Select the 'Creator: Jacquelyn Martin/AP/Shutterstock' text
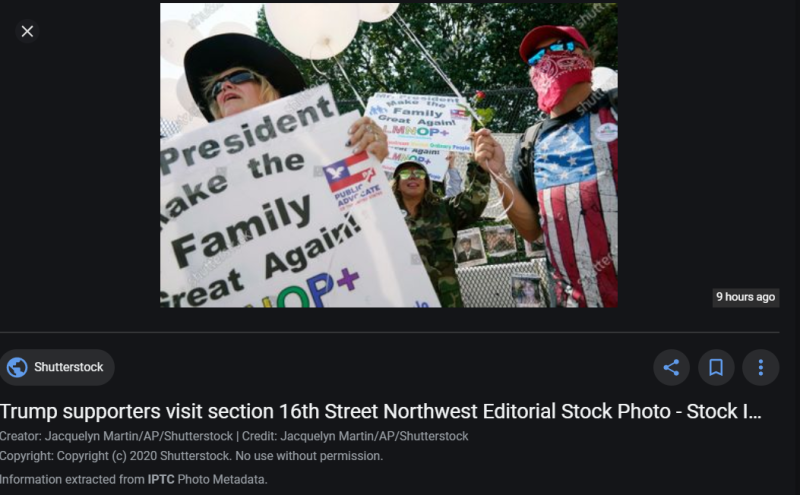 (116, 436)
